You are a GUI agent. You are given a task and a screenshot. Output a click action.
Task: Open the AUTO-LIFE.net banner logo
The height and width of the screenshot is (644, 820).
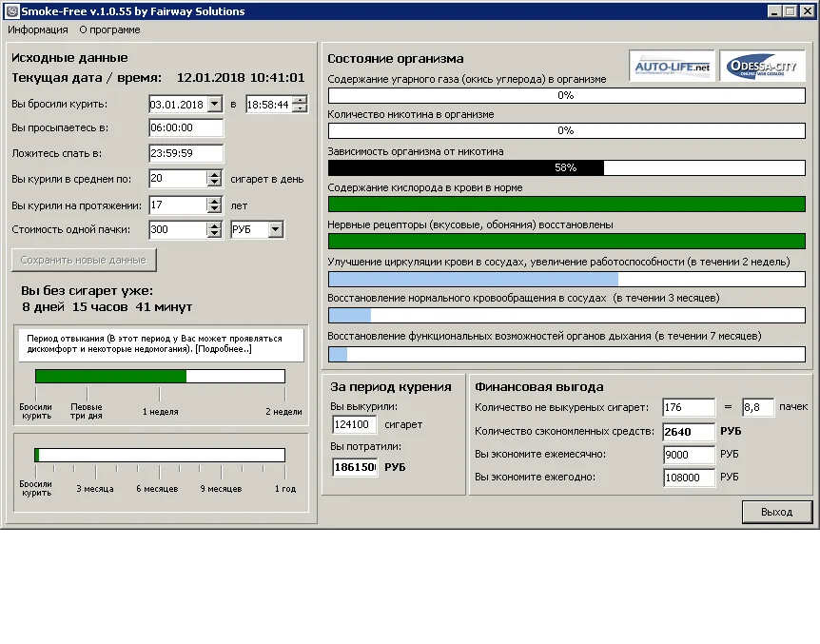click(x=674, y=67)
